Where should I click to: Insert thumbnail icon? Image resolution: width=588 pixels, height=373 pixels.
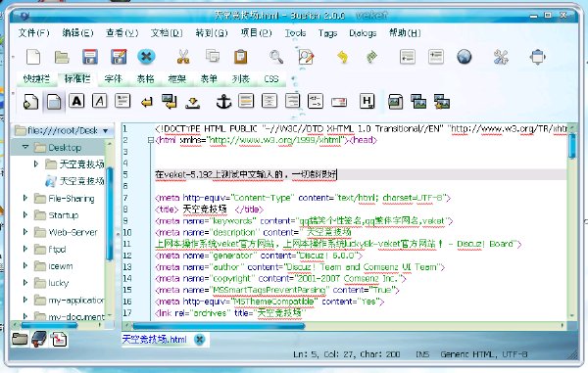[418, 102]
